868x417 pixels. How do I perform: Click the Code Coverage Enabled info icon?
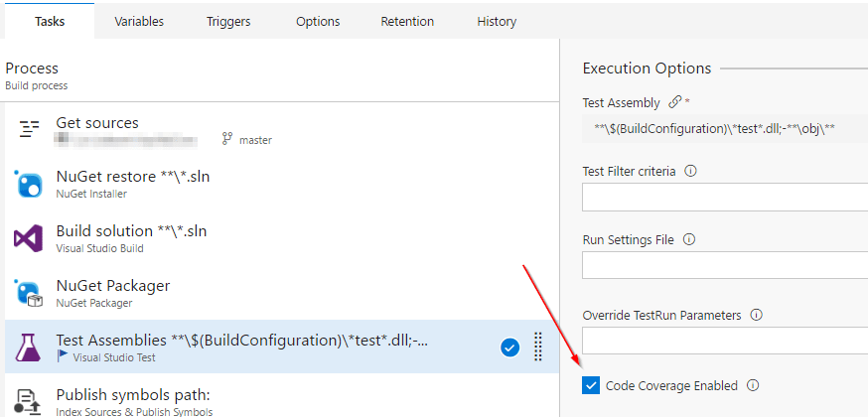click(753, 385)
